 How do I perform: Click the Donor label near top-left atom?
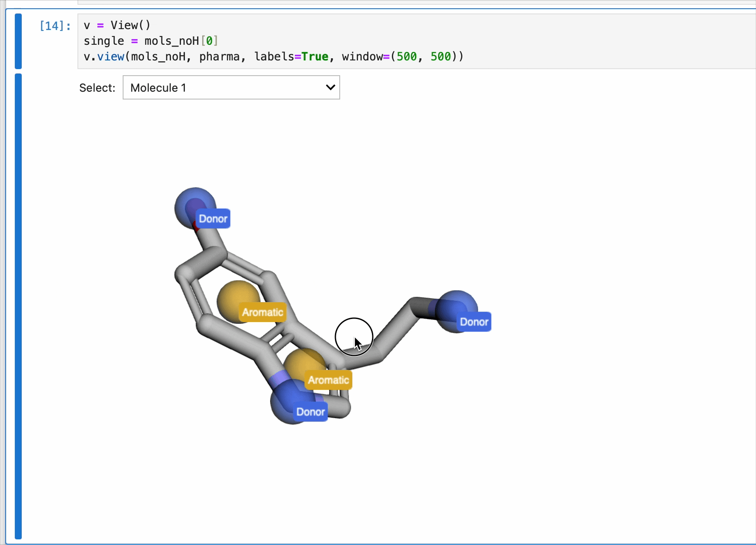(213, 219)
